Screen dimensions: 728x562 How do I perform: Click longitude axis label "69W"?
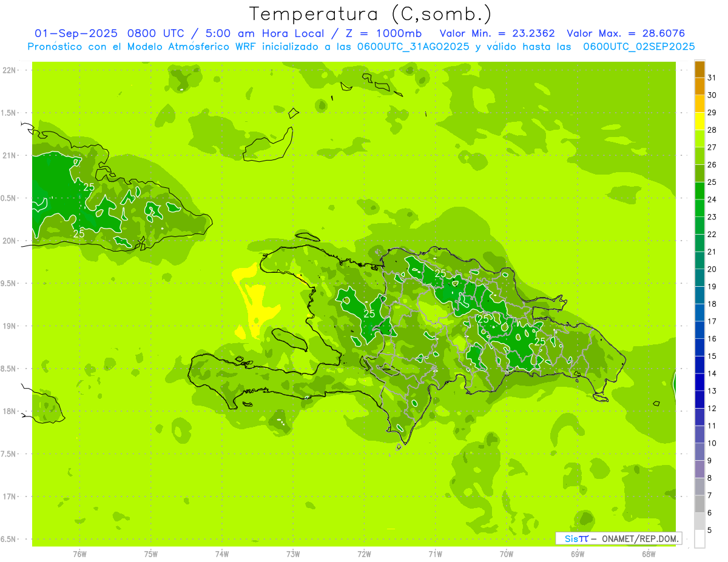(578, 554)
